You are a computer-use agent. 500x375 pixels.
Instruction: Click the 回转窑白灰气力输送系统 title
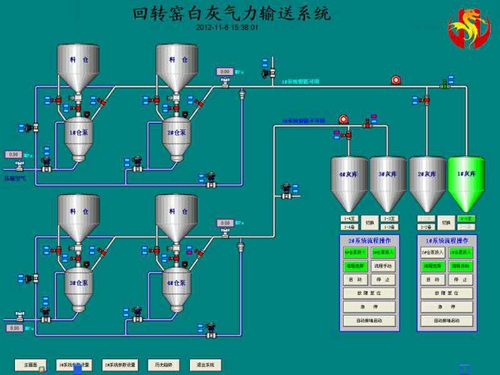(232, 14)
